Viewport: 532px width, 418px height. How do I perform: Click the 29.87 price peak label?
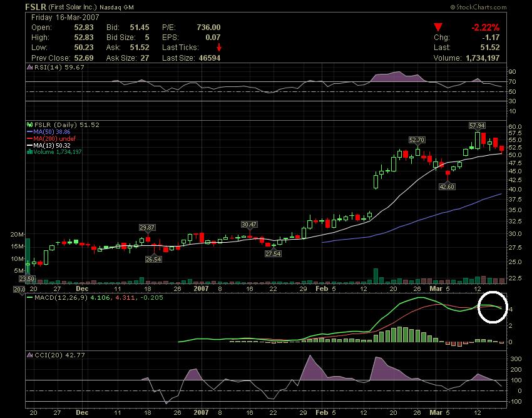coord(147,227)
